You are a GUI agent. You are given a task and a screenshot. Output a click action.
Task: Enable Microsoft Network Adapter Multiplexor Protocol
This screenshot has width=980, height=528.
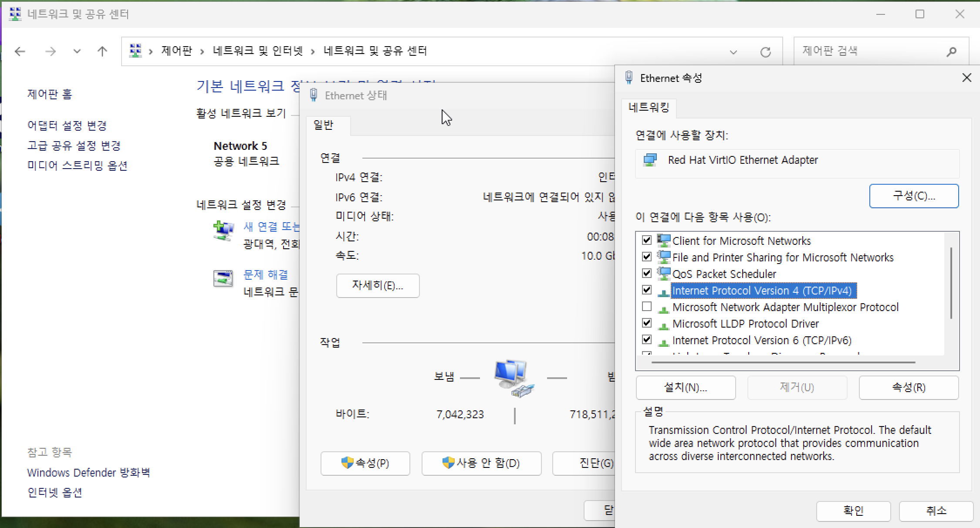point(647,307)
